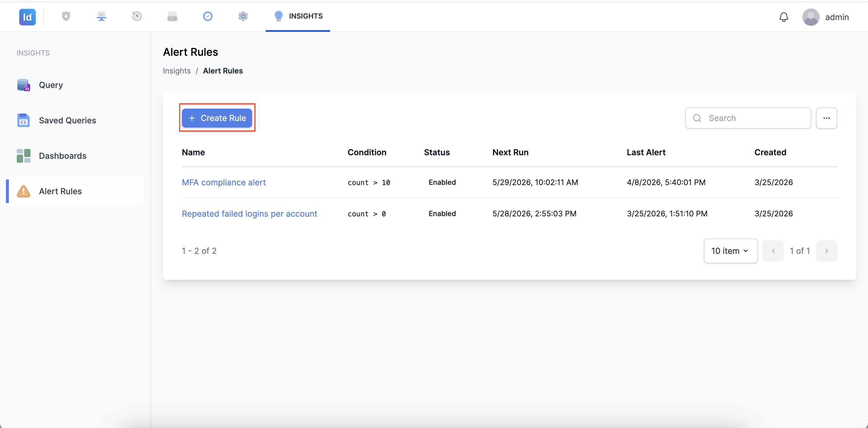
Task: Open the presentation chart section icon
Action: (x=102, y=16)
